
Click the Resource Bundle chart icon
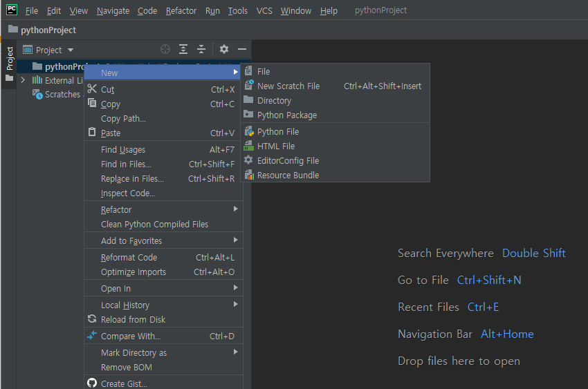[249, 175]
